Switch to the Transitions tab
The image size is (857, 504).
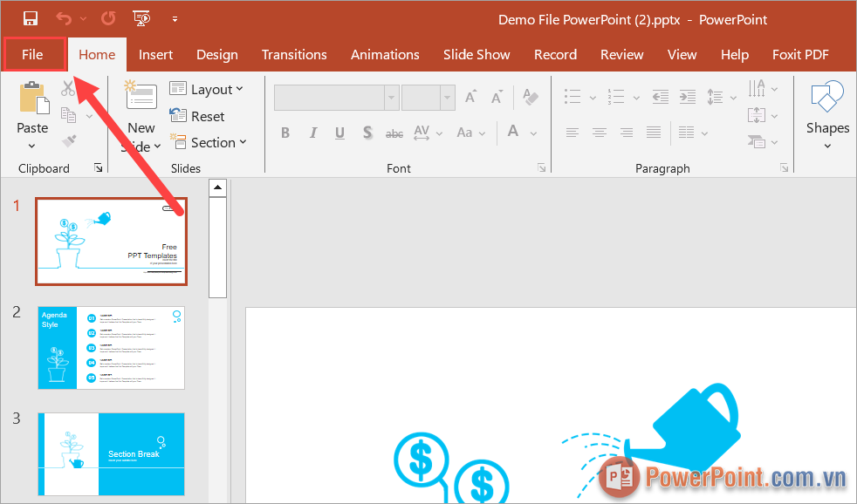coord(294,54)
